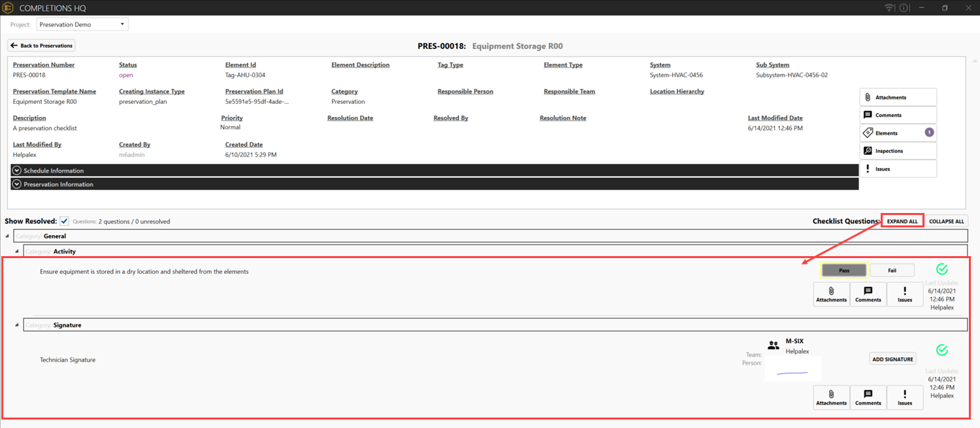
Task: Click the Ensure equipment is stored question text
Action: pyautogui.click(x=144, y=272)
